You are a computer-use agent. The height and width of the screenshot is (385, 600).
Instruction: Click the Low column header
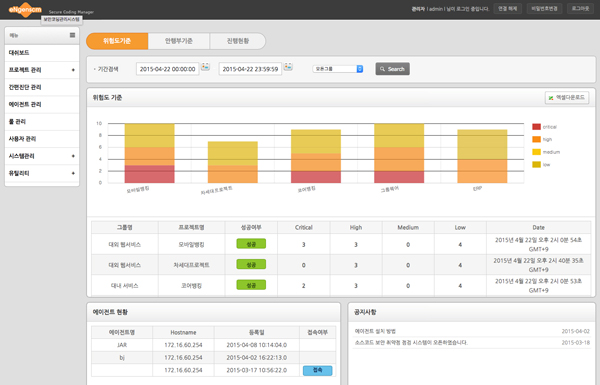point(460,227)
